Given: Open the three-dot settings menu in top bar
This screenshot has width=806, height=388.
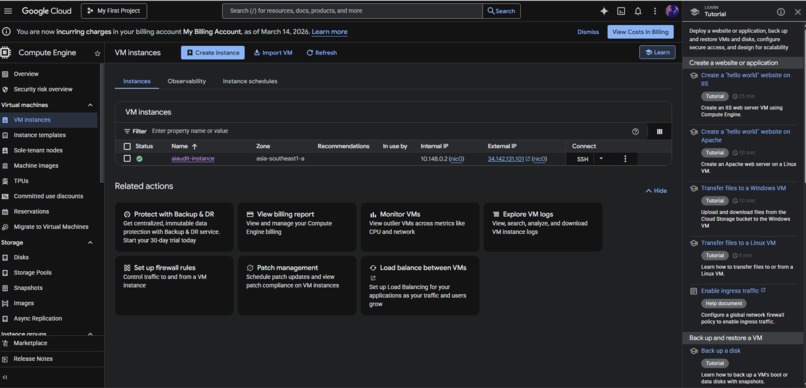Looking at the screenshot, I should (x=655, y=11).
